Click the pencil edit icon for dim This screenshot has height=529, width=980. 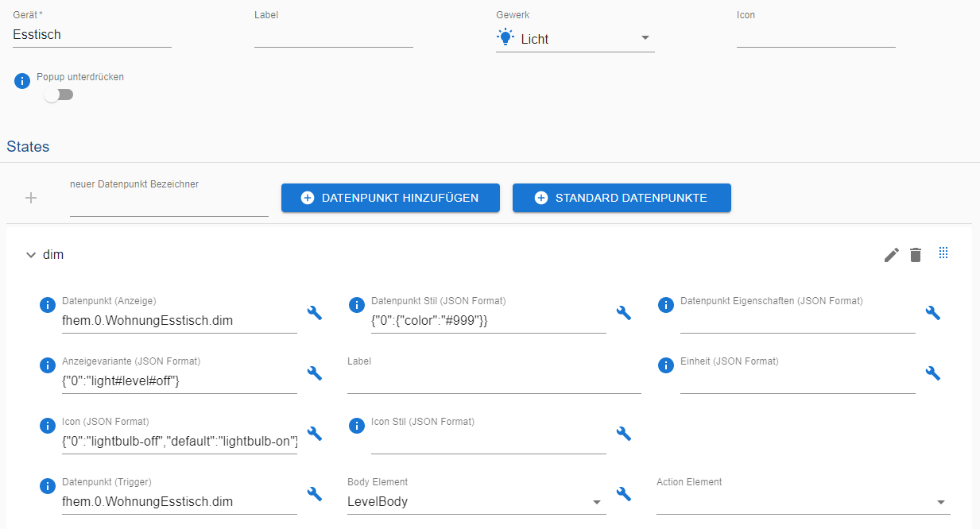point(892,255)
